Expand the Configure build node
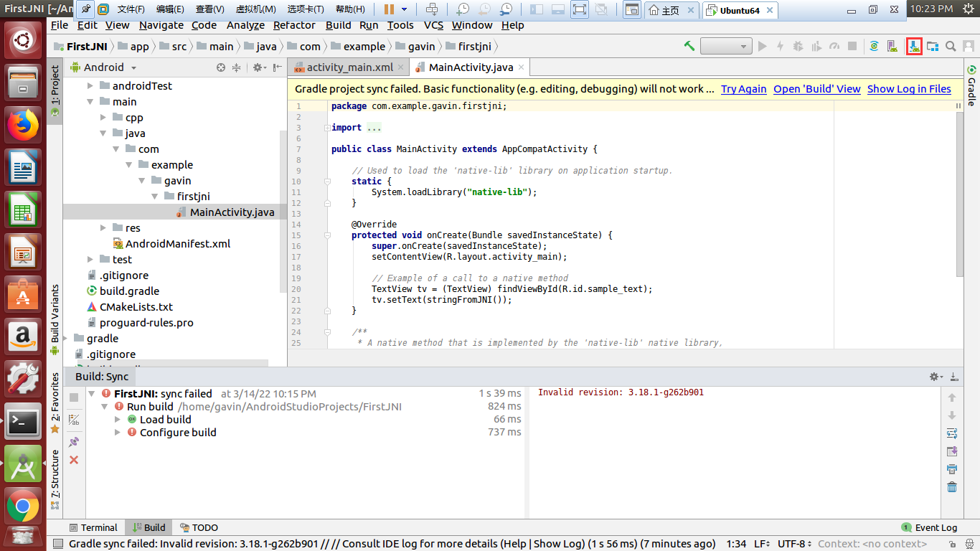This screenshot has height=551, width=980. click(118, 433)
